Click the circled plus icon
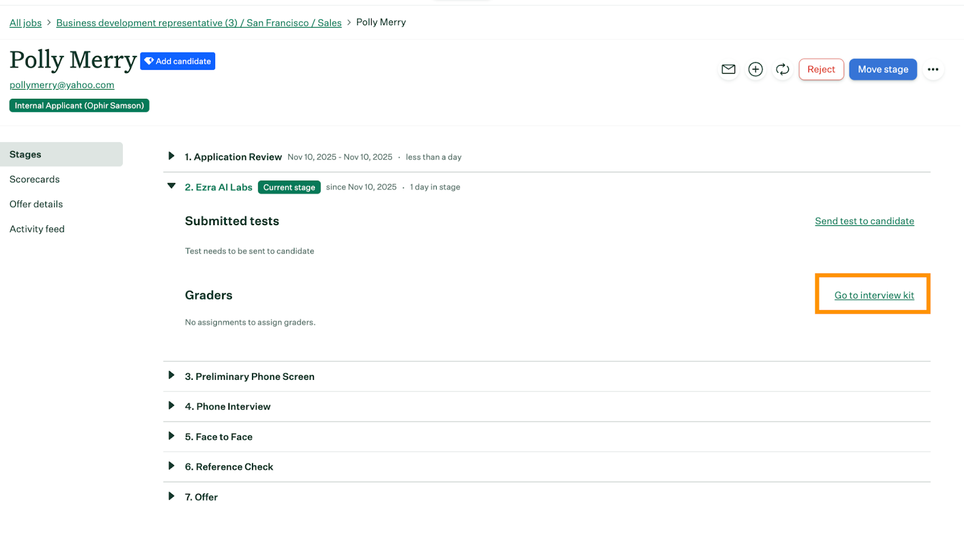 click(756, 69)
